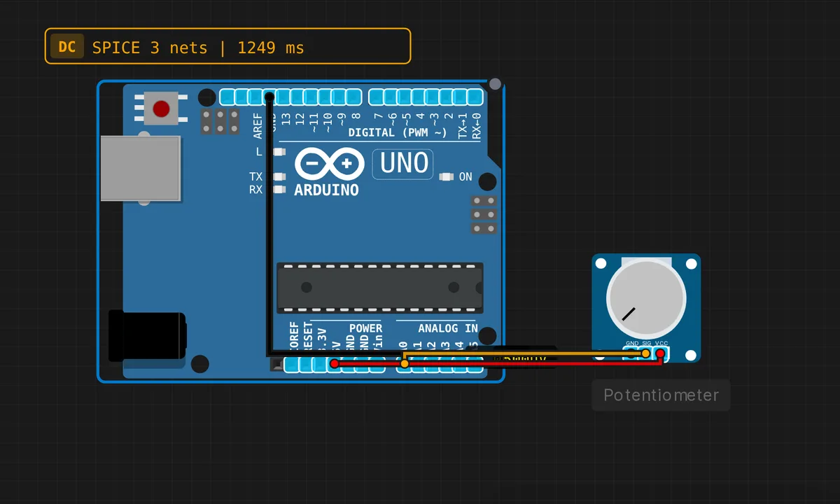Click the red reset button on Arduino

point(162,108)
